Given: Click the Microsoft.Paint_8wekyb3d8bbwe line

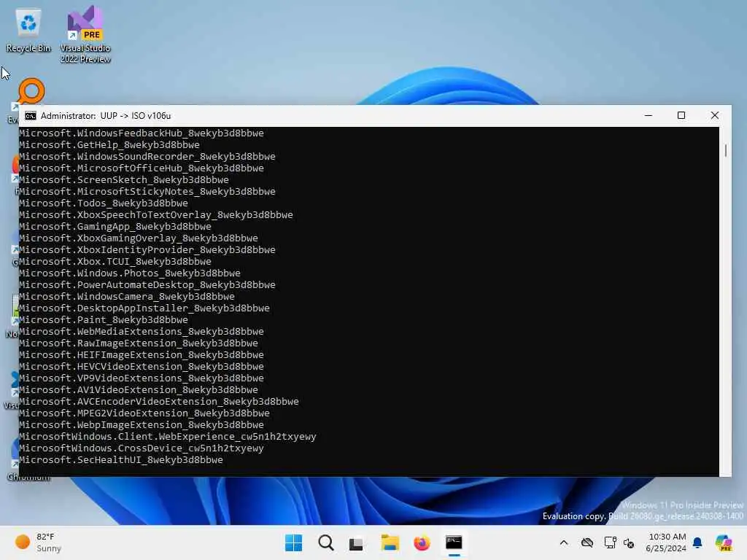Looking at the screenshot, I should pyautogui.click(x=104, y=319).
